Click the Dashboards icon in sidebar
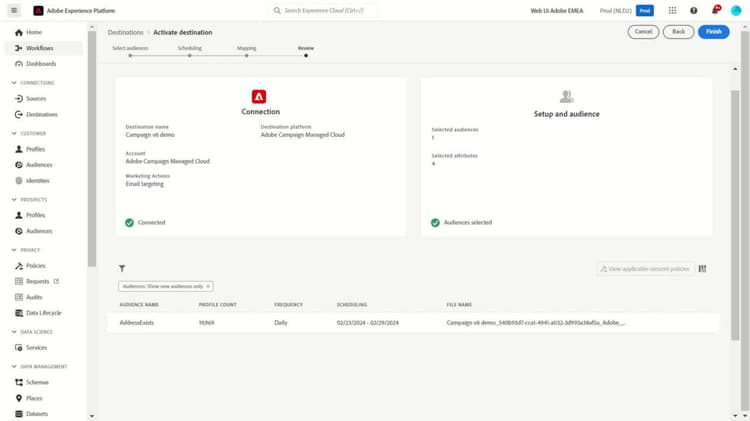Image resolution: width=750 pixels, height=421 pixels. tap(19, 64)
